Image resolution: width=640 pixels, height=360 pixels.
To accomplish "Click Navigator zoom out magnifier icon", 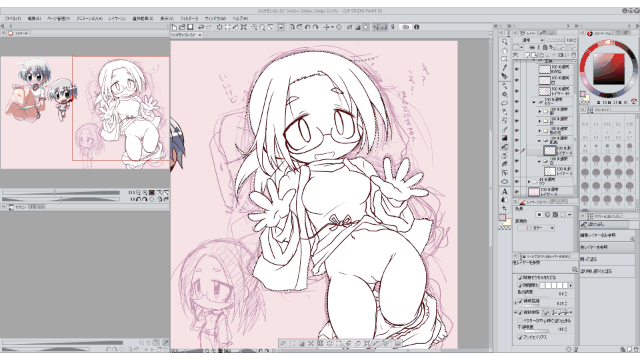I will (139, 192).
